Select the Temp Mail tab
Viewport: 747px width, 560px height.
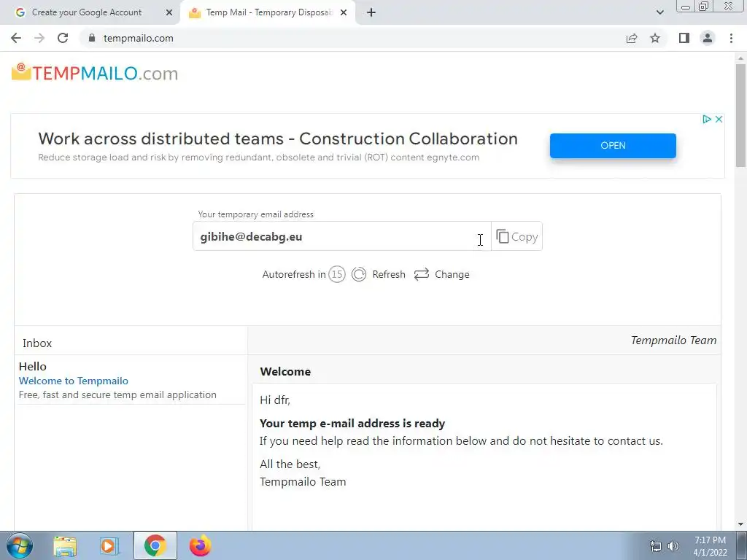[x=269, y=12]
